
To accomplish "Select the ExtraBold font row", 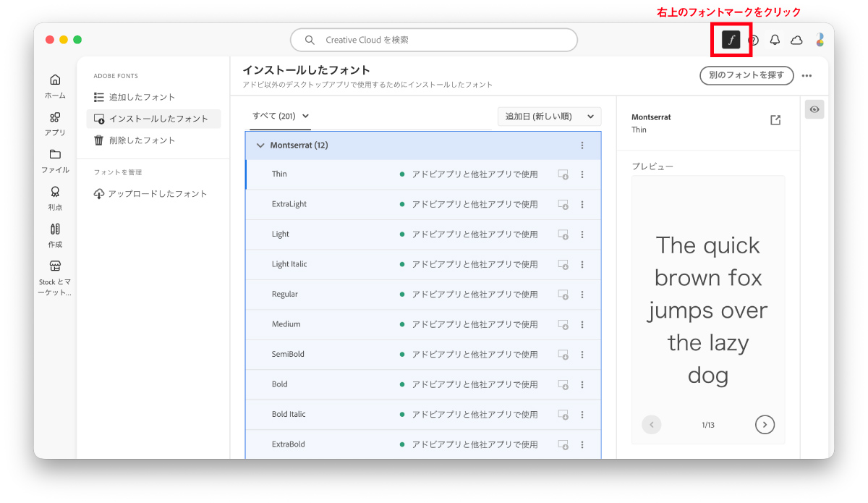I will coord(423,444).
